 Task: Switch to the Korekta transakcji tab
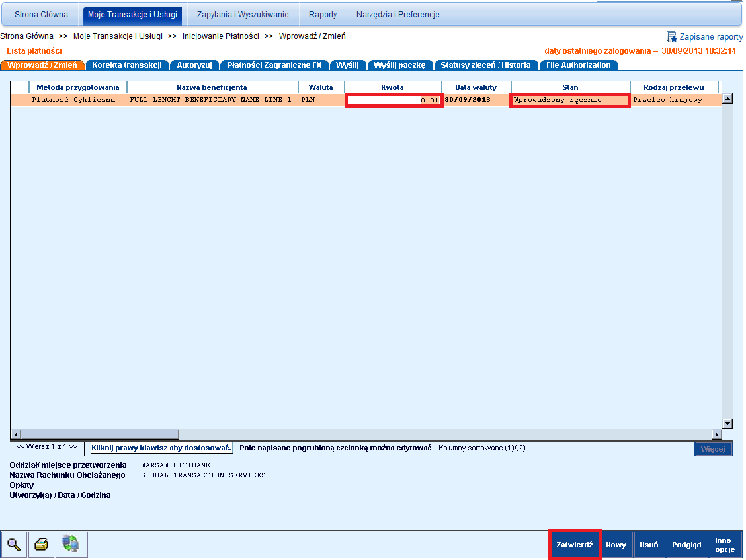coord(127,65)
